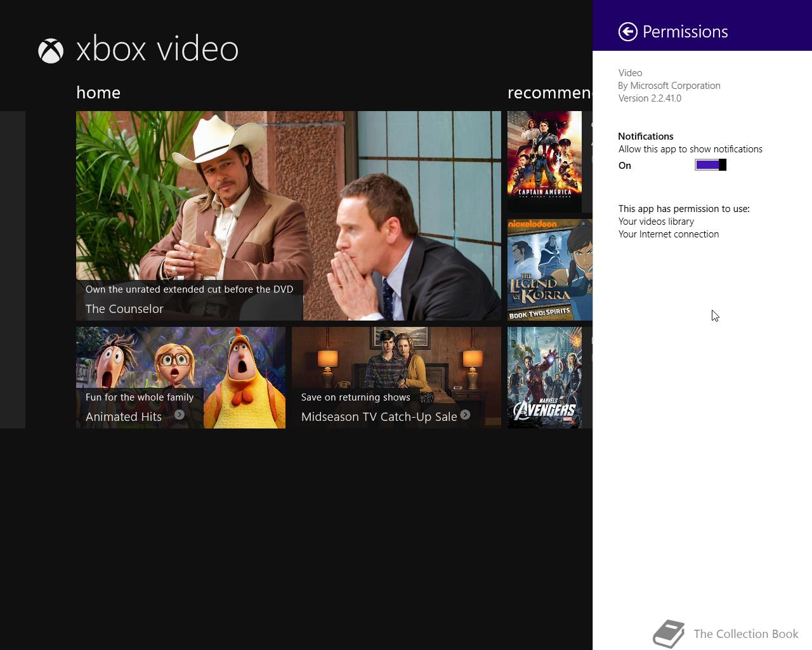Image resolution: width=812 pixels, height=650 pixels.
Task: Click 'Fun for the whole family' caption
Action: (x=140, y=397)
